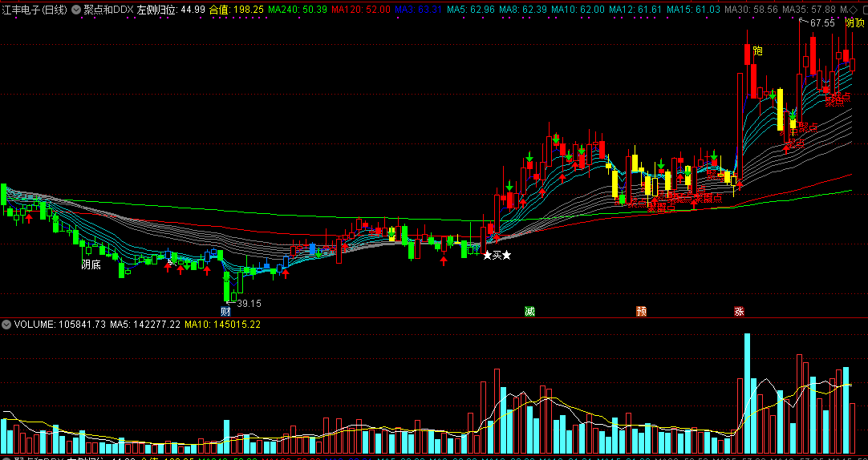Click the MA5: 62.96 price legend
868x460 pixels.
coord(471,10)
